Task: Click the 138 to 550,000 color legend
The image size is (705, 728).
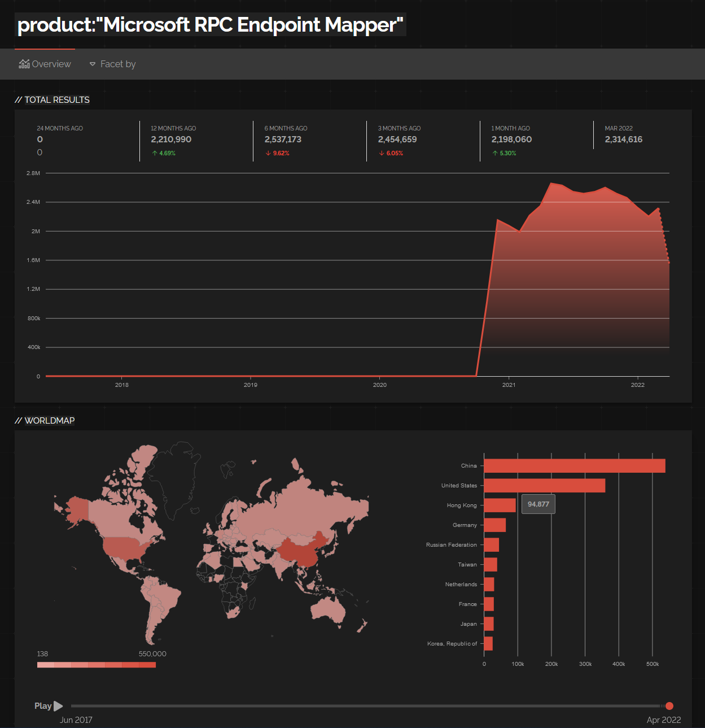Action: pyautogui.click(x=96, y=665)
